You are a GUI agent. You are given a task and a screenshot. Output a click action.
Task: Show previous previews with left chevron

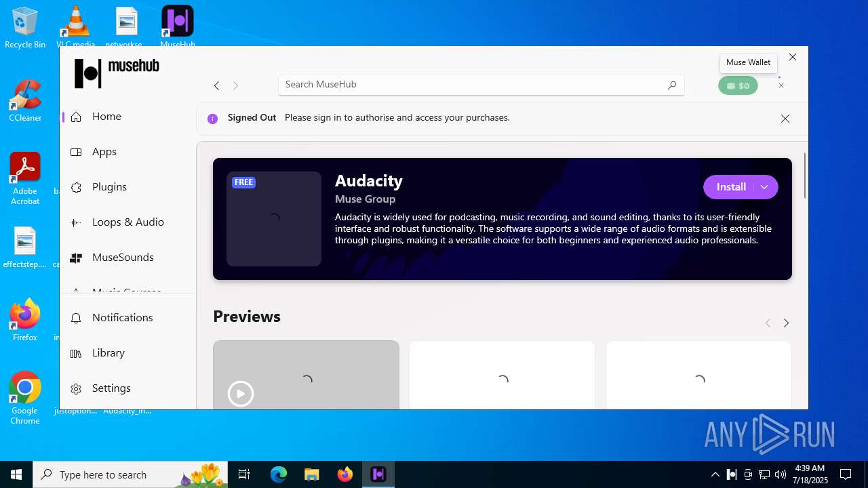click(x=768, y=323)
